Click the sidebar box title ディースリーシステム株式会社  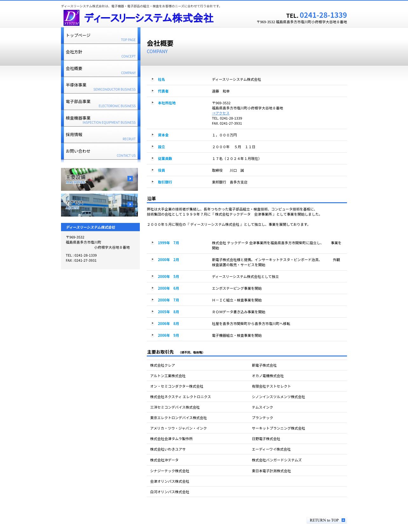coord(91,227)
